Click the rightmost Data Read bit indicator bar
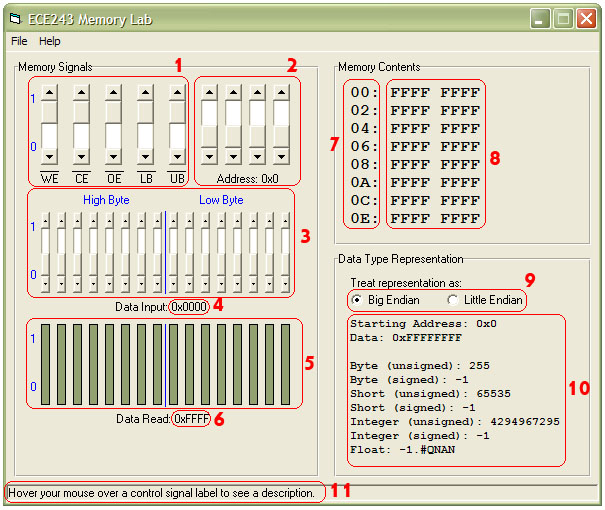This screenshot has height=510, width=605. (x=286, y=364)
